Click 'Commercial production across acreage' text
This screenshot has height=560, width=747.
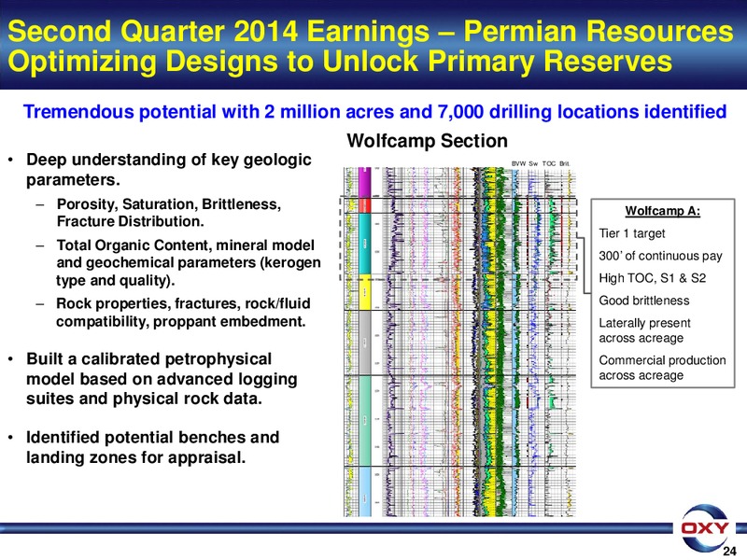tap(662, 368)
